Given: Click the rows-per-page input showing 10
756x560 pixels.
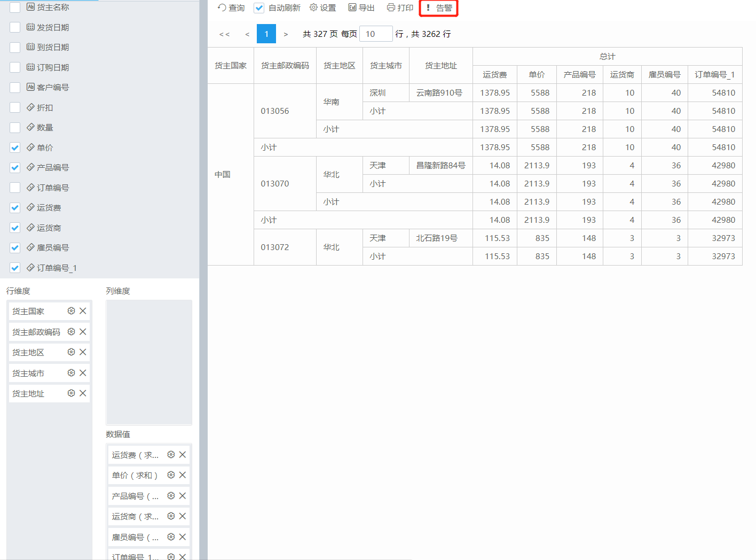Looking at the screenshot, I should [376, 34].
